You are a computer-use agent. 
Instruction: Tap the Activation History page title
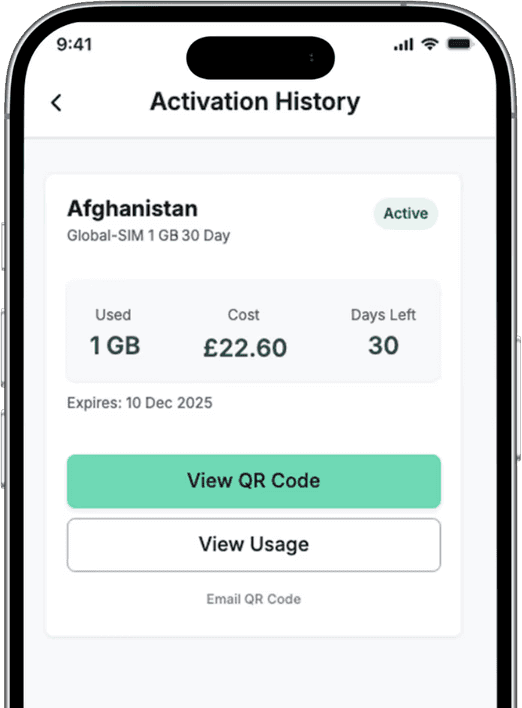tap(255, 101)
